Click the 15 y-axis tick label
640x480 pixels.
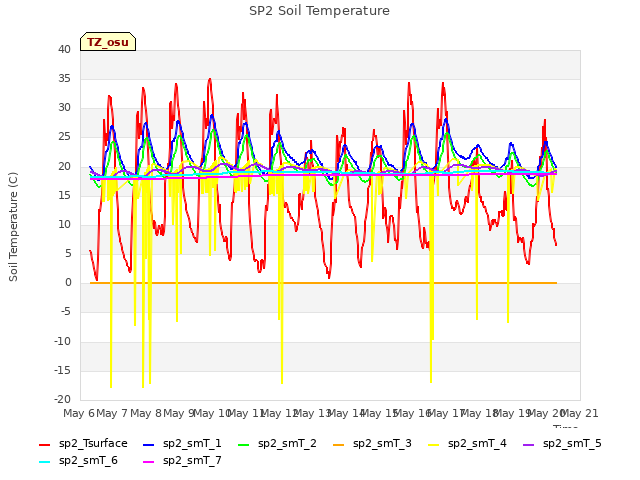(x=64, y=195)
